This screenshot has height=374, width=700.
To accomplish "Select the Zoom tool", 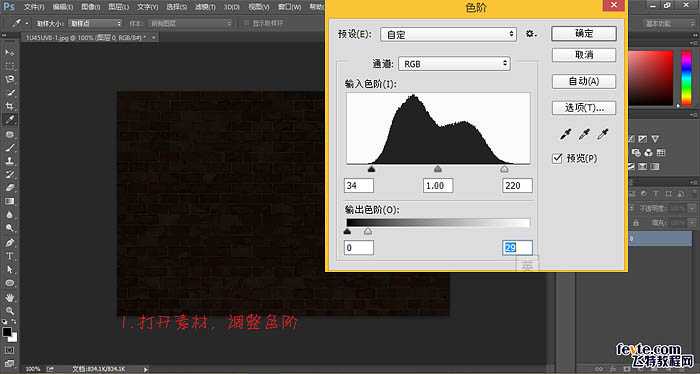I will coord(9,311).
